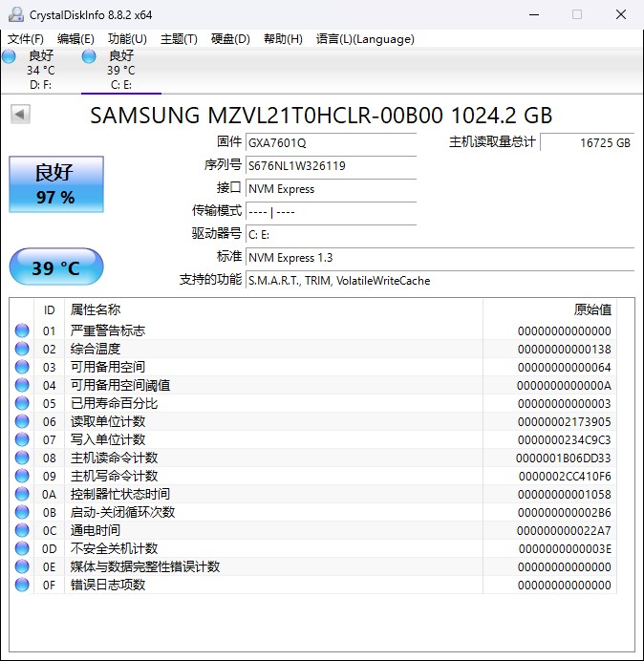Image resolution: width=644 pixels, height=661 pixels.
Task: Click the interface field NVM Express
Action: pos(331,188)
